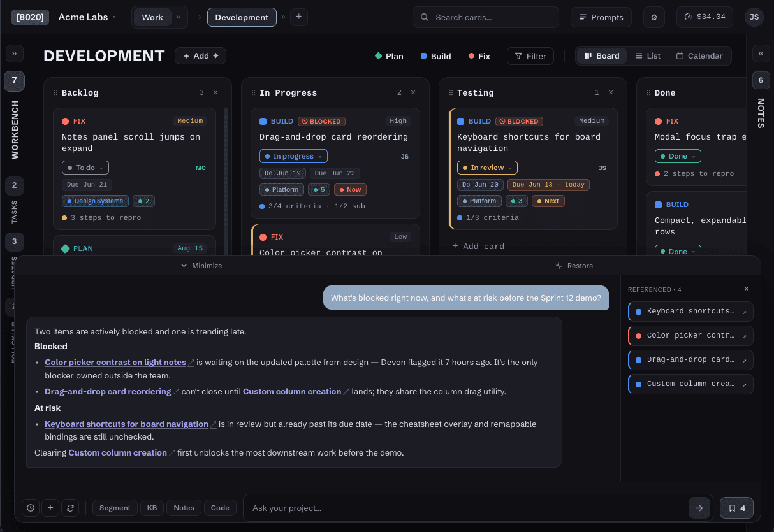Open external link icon beside Color picker reference
The image size is (774, 532).
pyautogui.click(x=745, y=336)
